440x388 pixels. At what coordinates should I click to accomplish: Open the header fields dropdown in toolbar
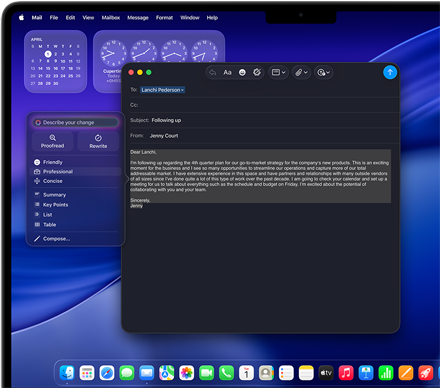coord(278,72)
